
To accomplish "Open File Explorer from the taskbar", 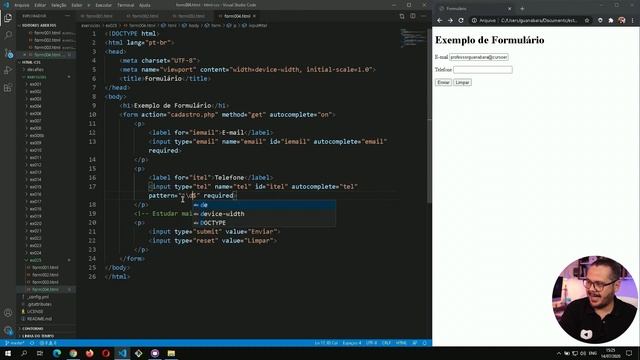I will [171, 353].
